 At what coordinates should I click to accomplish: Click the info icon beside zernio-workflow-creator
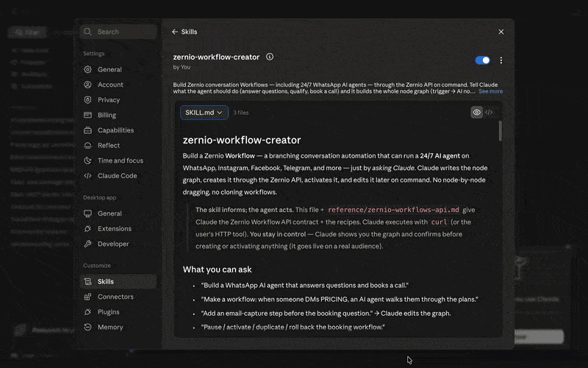point(270,57)
